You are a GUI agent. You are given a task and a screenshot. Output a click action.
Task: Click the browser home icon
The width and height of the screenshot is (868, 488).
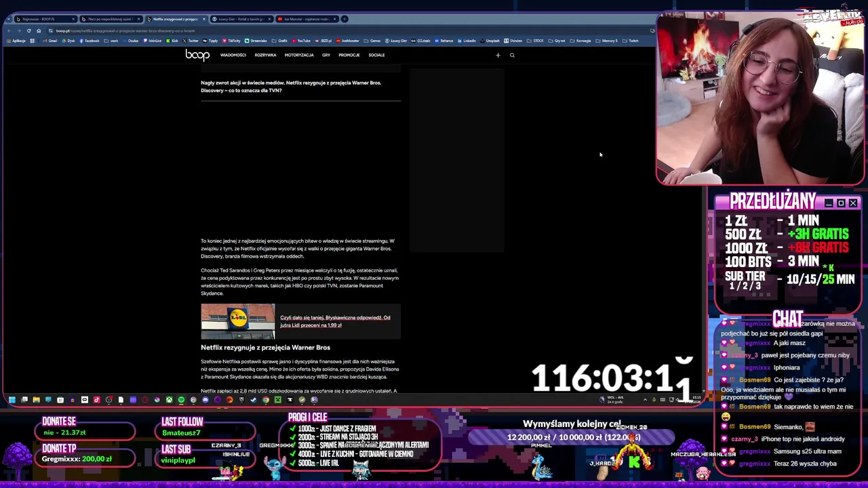click(39, 30)
